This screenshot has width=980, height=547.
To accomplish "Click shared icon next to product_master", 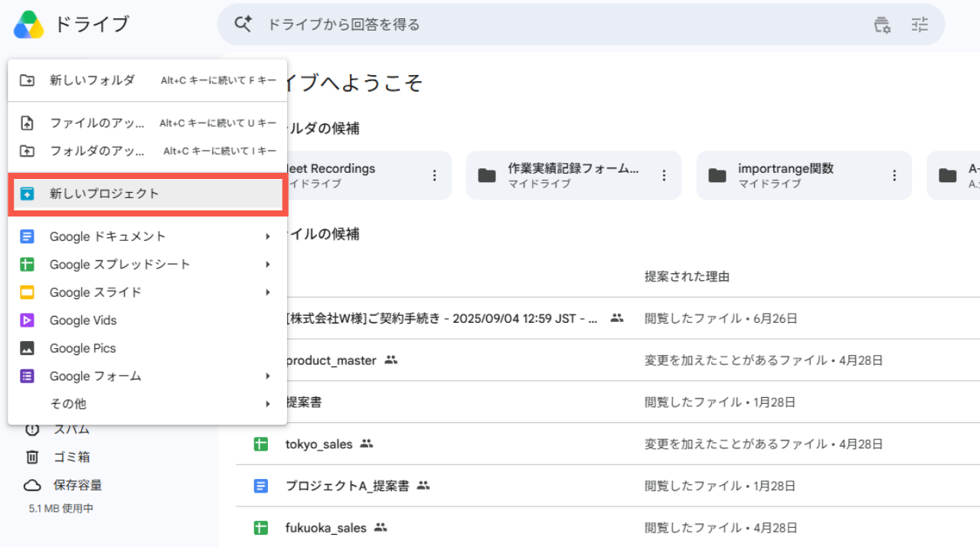I will click(x=391, y=360).
